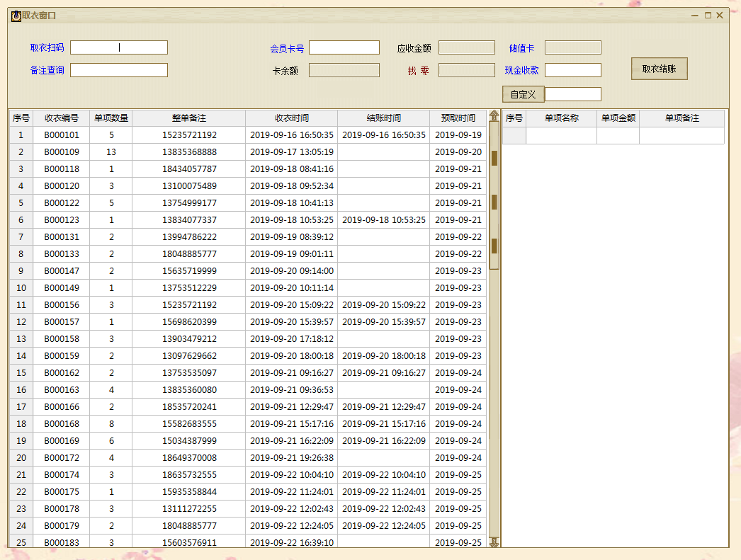Click the 储值卡 label

click(521, 48)
